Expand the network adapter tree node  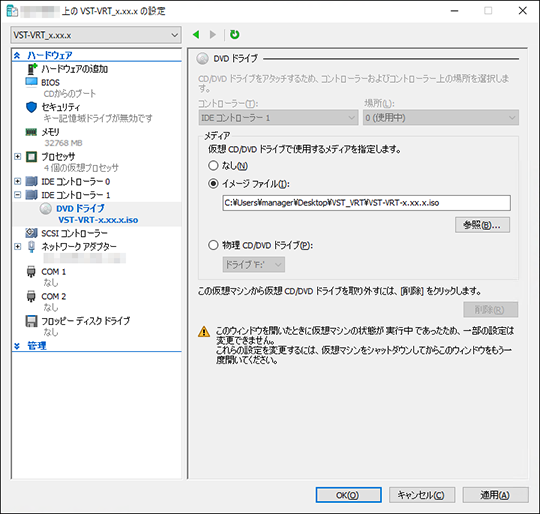(18, 246)
